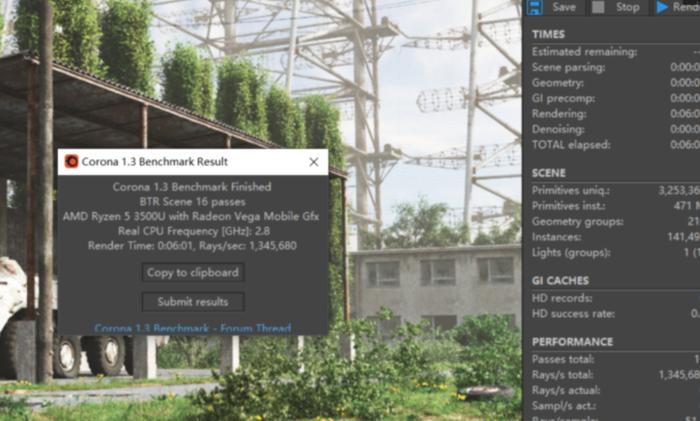
Task: Click the Rays/s total stat row
Action: pos(616,375)
